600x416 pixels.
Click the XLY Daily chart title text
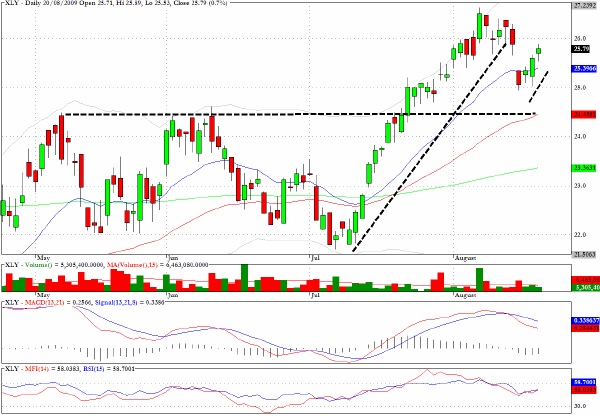pos(116,3)
